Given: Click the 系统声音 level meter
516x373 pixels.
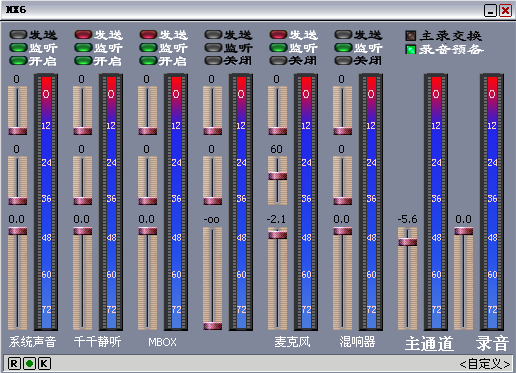Looking at the screenshot, I should [x=46, y=202].
